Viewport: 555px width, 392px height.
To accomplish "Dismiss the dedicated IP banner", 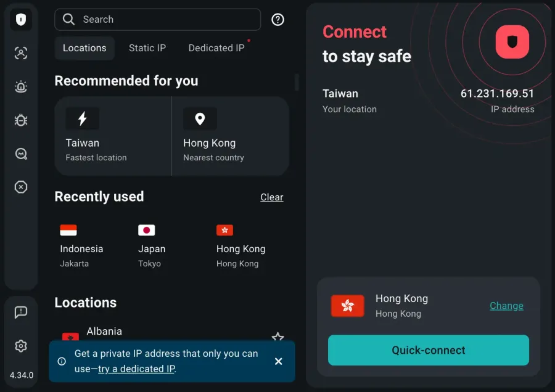I will [278, 362].
